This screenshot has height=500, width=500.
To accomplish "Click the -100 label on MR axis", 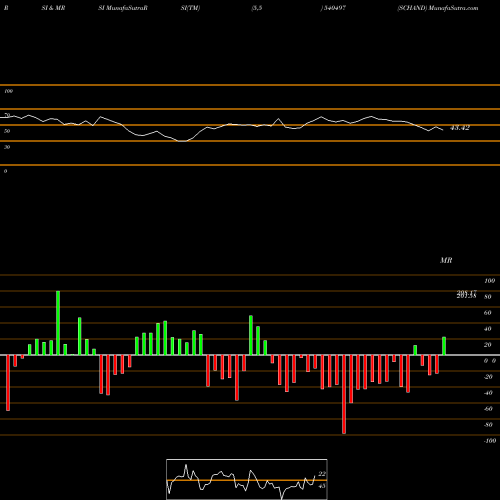I will [489, 441].
